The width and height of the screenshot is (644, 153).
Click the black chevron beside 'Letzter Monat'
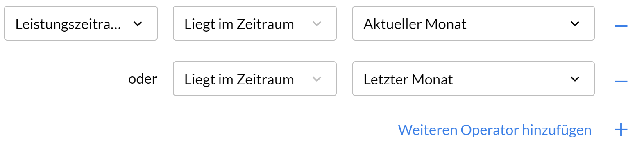[575, 79]
